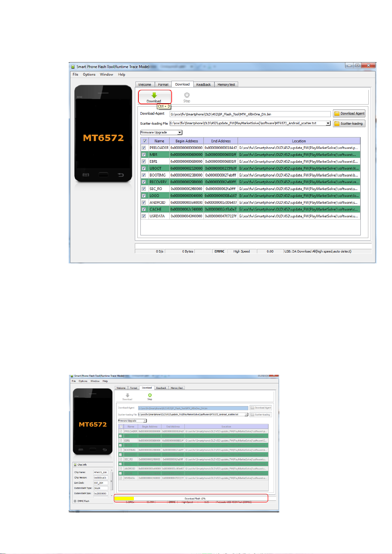Screen dimensions: 392x554
Task: Click the home button on upper phone image
Action: coord(103,175)
